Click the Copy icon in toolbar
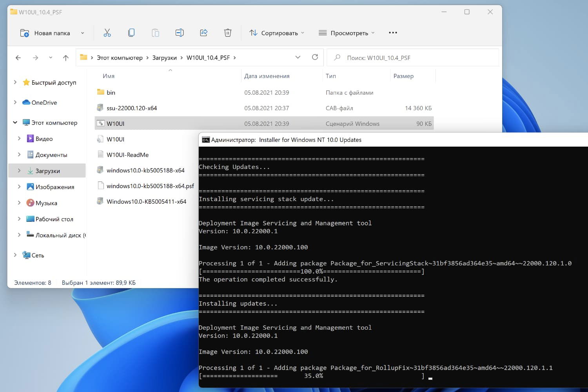This screenshot has width=588, height=392. [x=131, y=33]
